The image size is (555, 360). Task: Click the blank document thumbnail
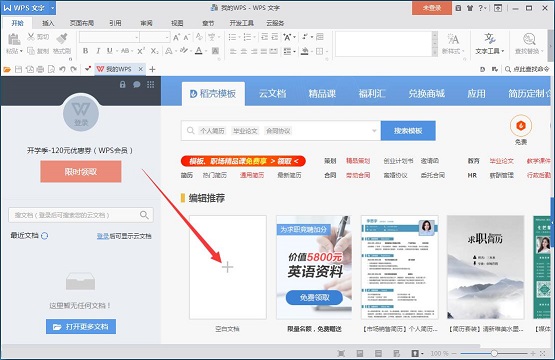pyautogui.click(x=228, y=267)
